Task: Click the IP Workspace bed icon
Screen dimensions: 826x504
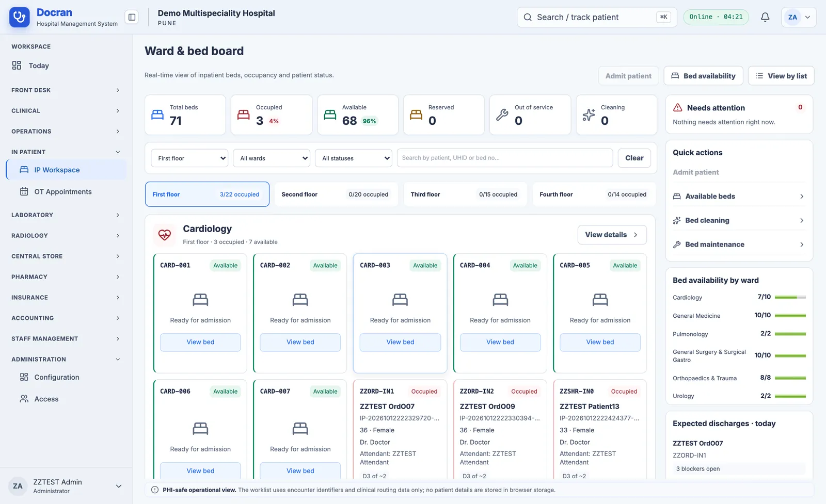Action: 24,170
